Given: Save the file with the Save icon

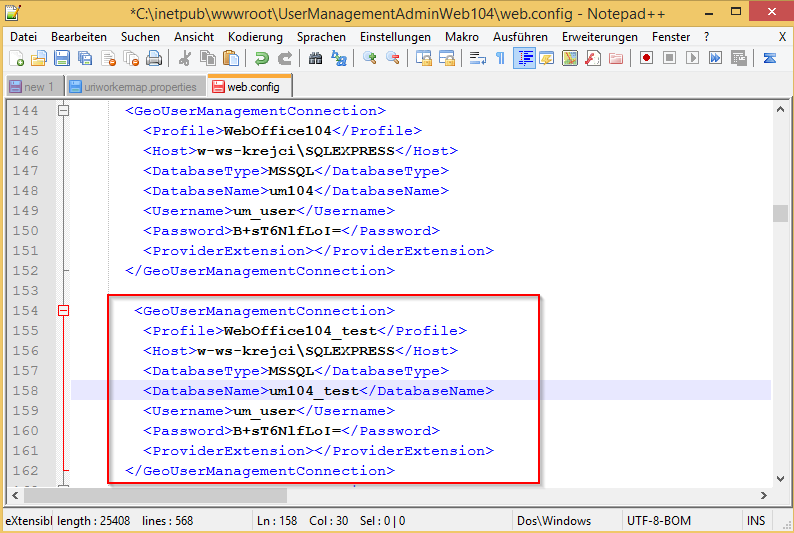Looking at the screenshot, I should pyautogui.click(x=62, y=58).
